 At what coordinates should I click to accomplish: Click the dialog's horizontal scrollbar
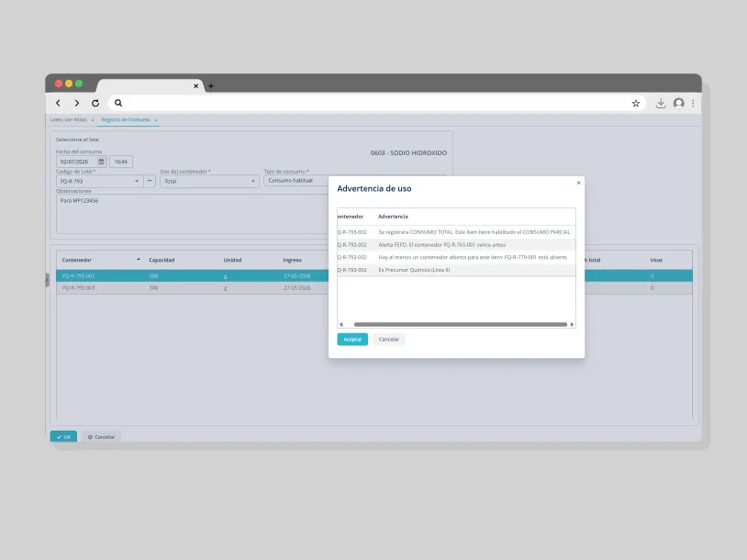click(460, 325)
